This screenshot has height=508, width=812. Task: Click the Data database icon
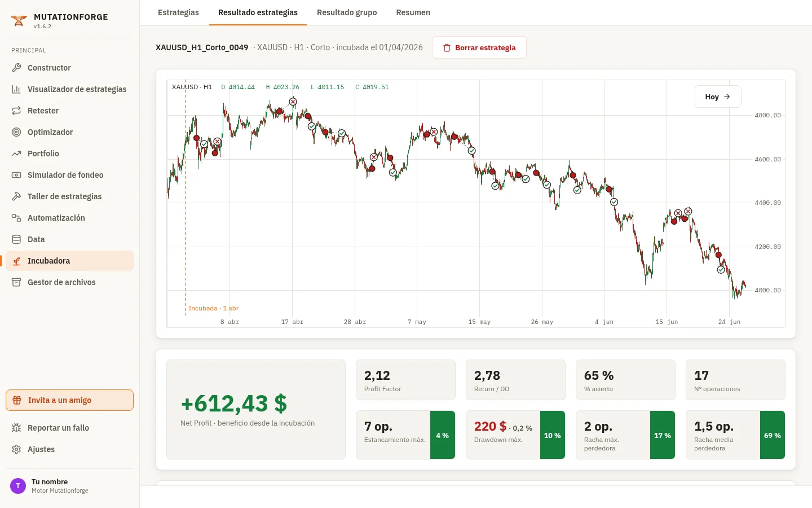pos(16,239)
